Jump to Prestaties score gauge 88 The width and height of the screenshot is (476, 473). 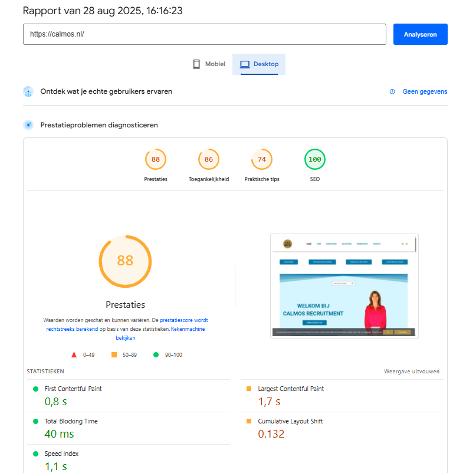click(x=156, y=159)
